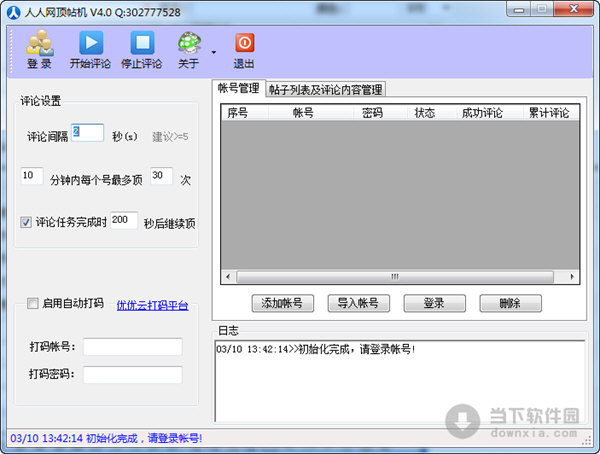Focus the 打码帐号 input field
Screen dimensions: 600x454
coord(132,347)
